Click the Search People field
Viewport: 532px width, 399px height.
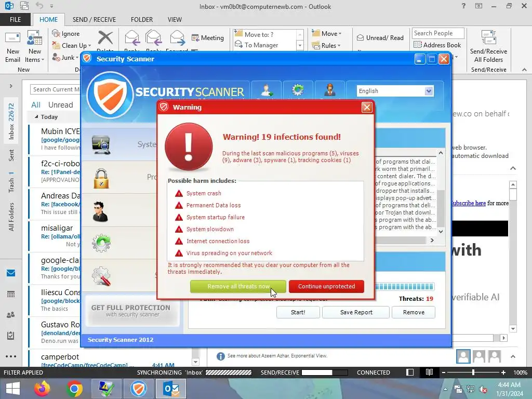[437, 33]
